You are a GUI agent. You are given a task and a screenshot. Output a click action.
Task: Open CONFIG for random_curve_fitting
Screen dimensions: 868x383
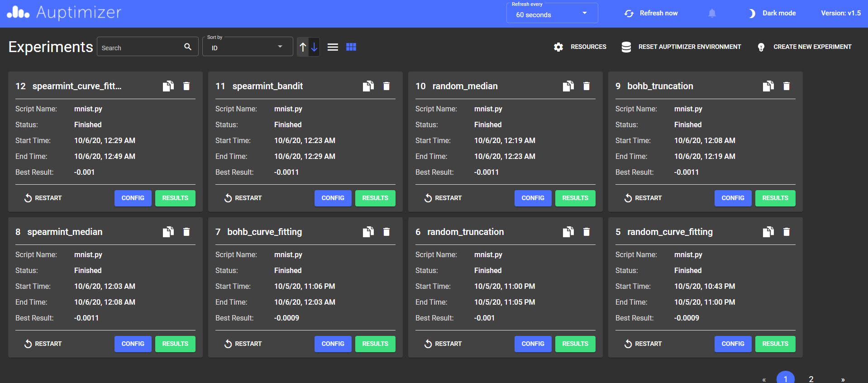click(733, 344)
